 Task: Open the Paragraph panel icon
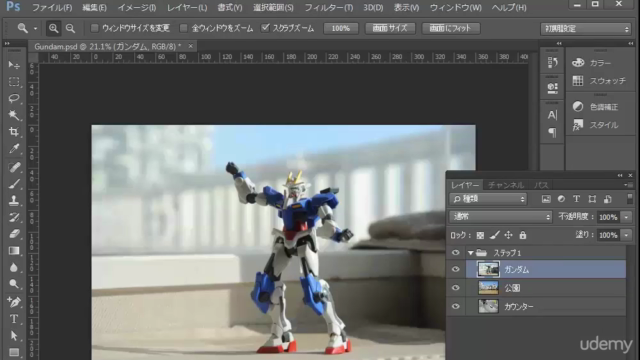[x=552, y=132]
